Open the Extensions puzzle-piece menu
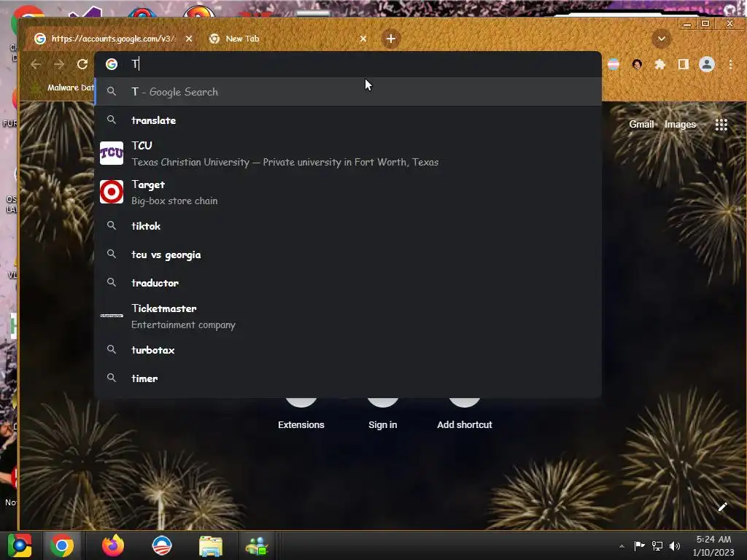The width and height of the screenshot is (747, 560). click(x=659, y=64)
